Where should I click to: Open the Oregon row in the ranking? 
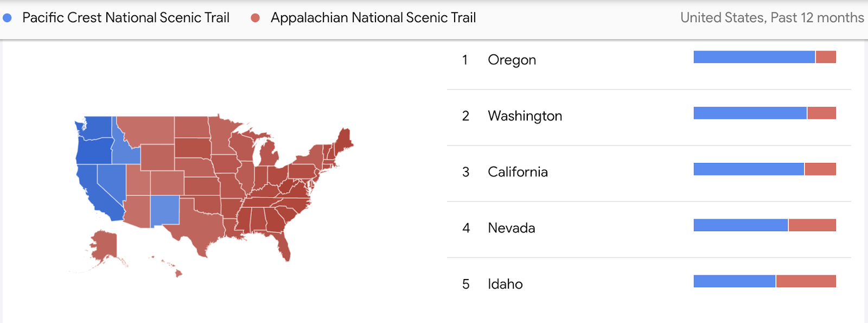649,61
